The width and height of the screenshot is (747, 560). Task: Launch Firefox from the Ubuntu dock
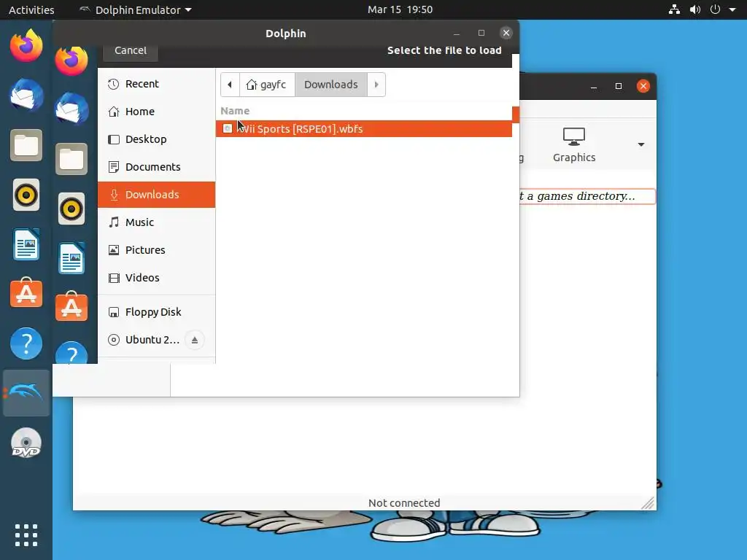tap(26, 45)
